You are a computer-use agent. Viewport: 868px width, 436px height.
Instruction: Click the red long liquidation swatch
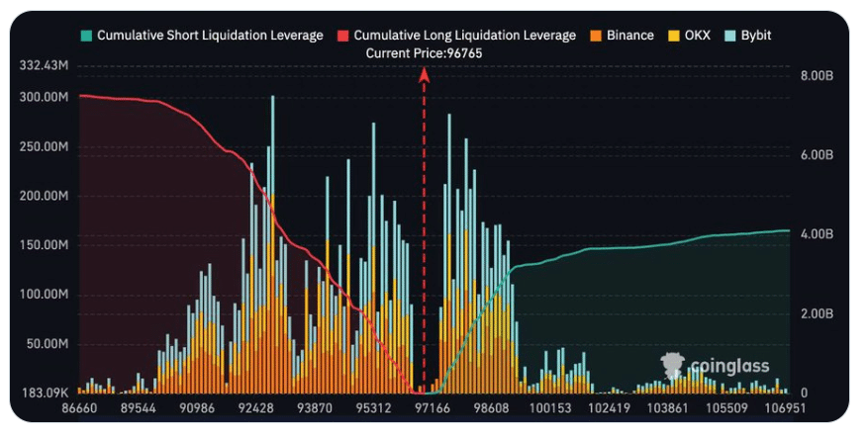tap(343, 36)
